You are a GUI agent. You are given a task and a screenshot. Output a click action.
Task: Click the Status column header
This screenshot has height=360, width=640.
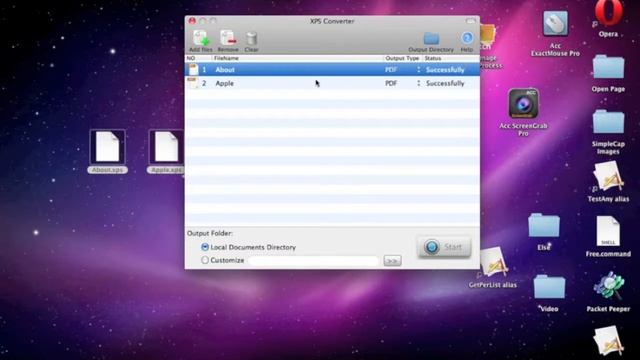(x=433, y=58)
